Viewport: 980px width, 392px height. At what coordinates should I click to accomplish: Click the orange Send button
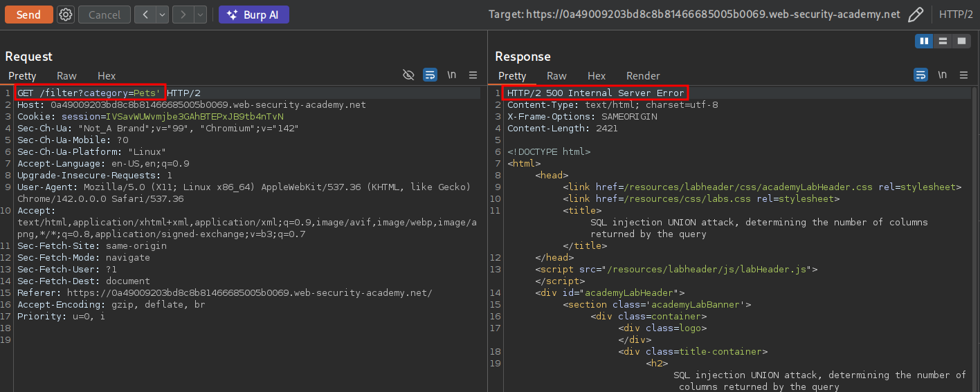coord(28,15)
